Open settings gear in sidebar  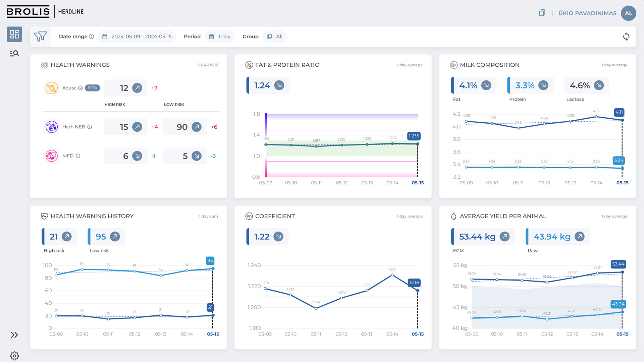[14, 356]
